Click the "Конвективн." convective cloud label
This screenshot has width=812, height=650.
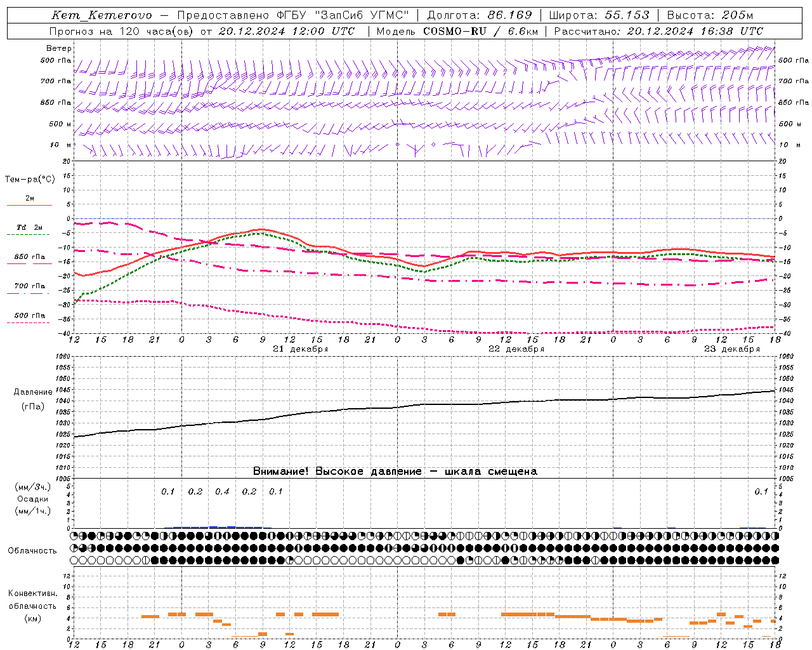pos(32,594)
